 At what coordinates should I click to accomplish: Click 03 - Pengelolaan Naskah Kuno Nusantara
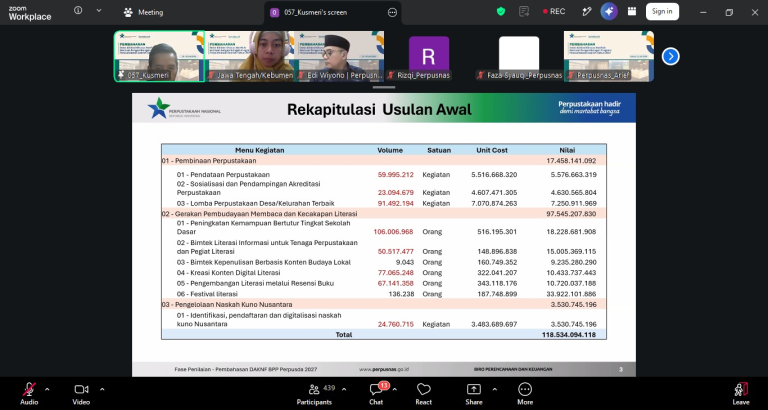[227, 305]
